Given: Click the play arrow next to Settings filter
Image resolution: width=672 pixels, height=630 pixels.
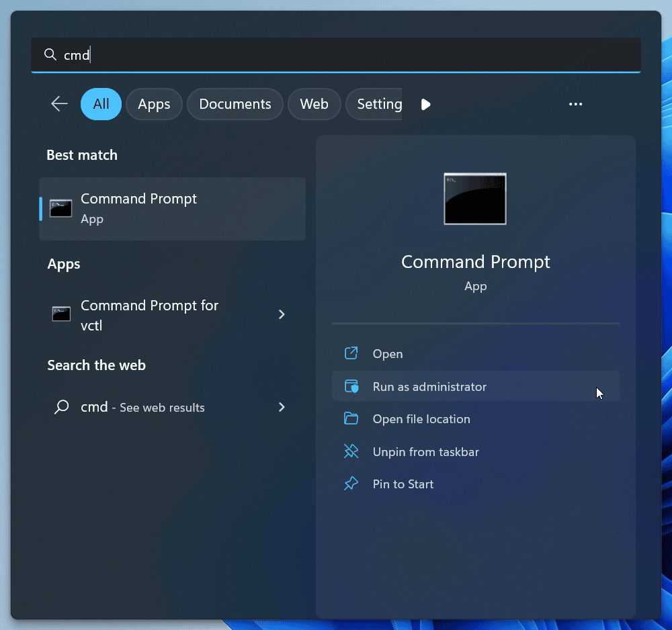Looking at the screenshot, I should coord(426,104).
